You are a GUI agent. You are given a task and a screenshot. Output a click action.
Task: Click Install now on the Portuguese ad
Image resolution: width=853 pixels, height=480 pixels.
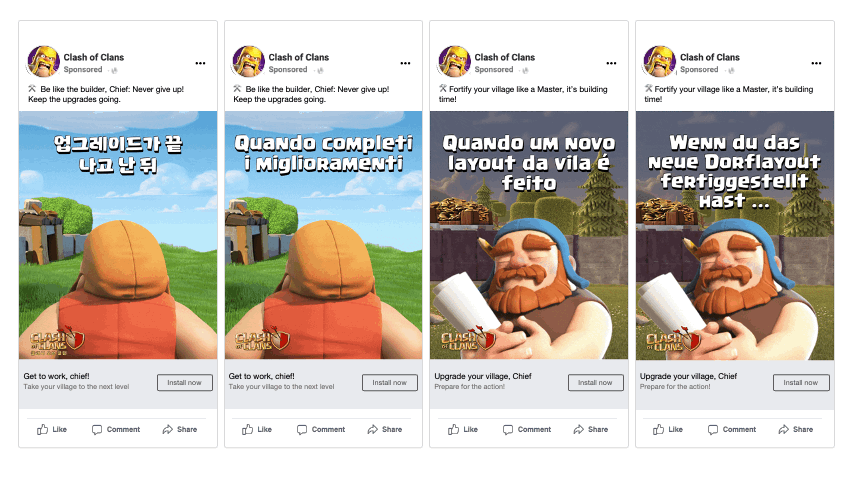point(595,383)
